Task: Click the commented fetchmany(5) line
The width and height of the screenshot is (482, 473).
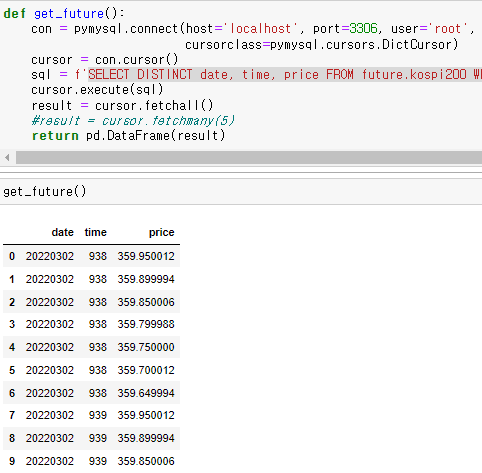Action: click(x=133, y=120)
